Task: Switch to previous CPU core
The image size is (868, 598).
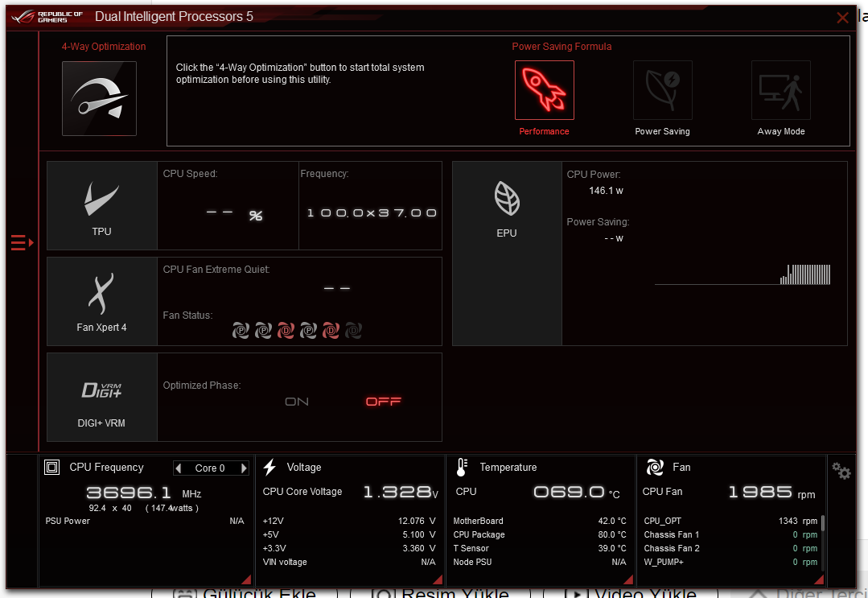Action: (x=179, y=468)
